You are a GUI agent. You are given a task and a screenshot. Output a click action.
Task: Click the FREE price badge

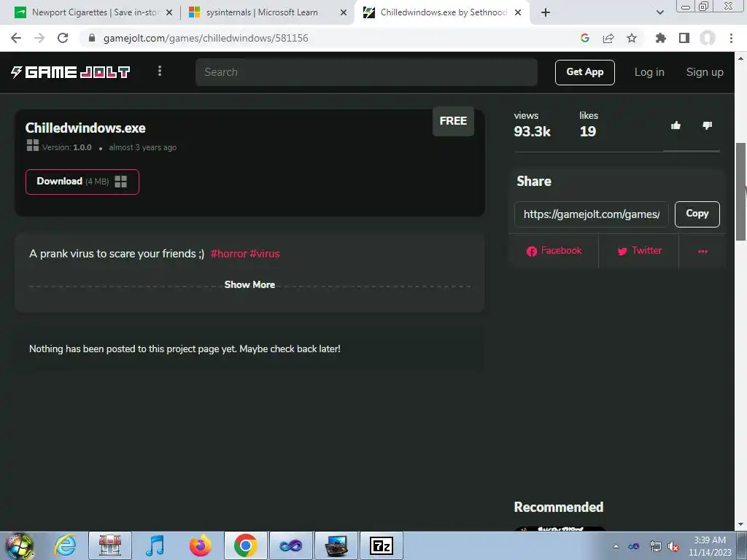tap(453, 121)
